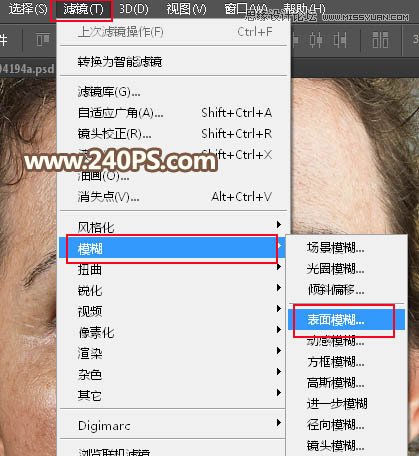Viewport: 419px width, 456px height.
Task: Click 油画(O)... oil paint entry
Action: [x=173, y=176]
